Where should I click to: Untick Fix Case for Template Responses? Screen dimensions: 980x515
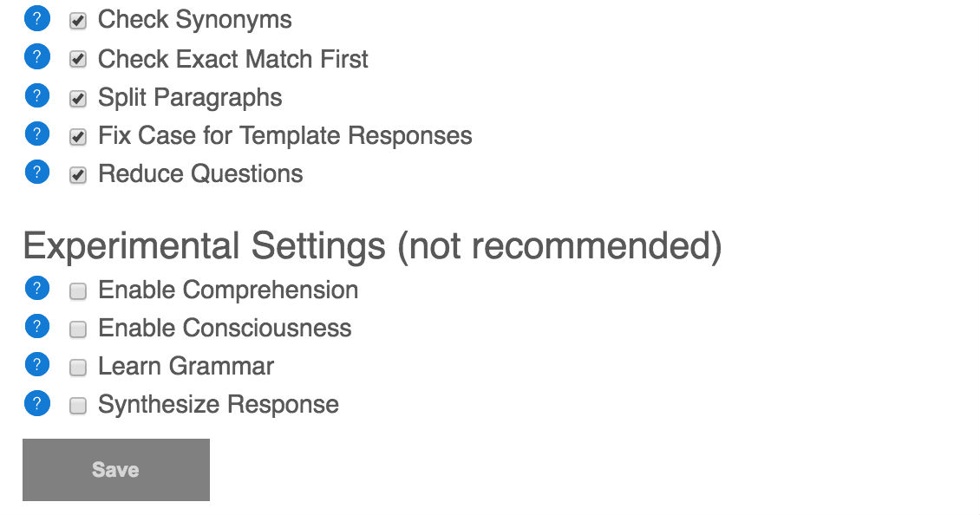pyautogui.click(x=78, y=137)
